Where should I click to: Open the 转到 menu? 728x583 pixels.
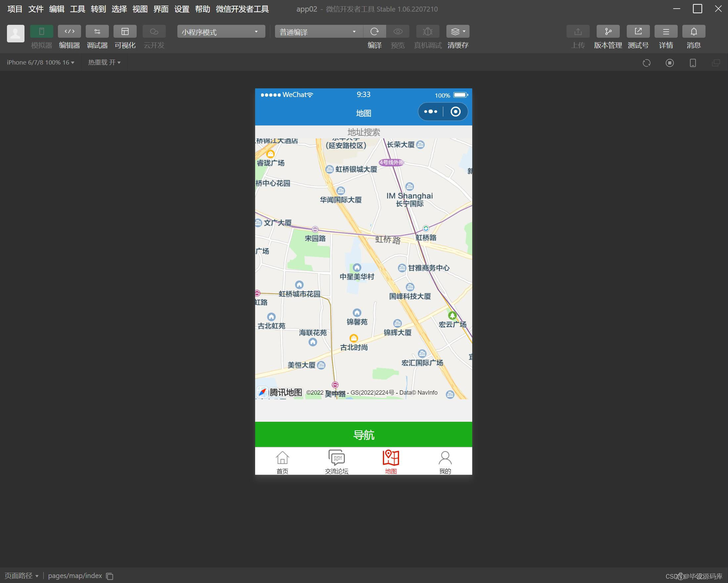click(98, 9)
